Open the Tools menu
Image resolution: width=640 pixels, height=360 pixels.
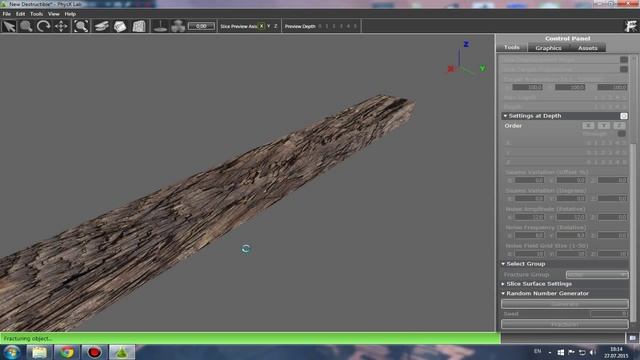coord(36,14)
